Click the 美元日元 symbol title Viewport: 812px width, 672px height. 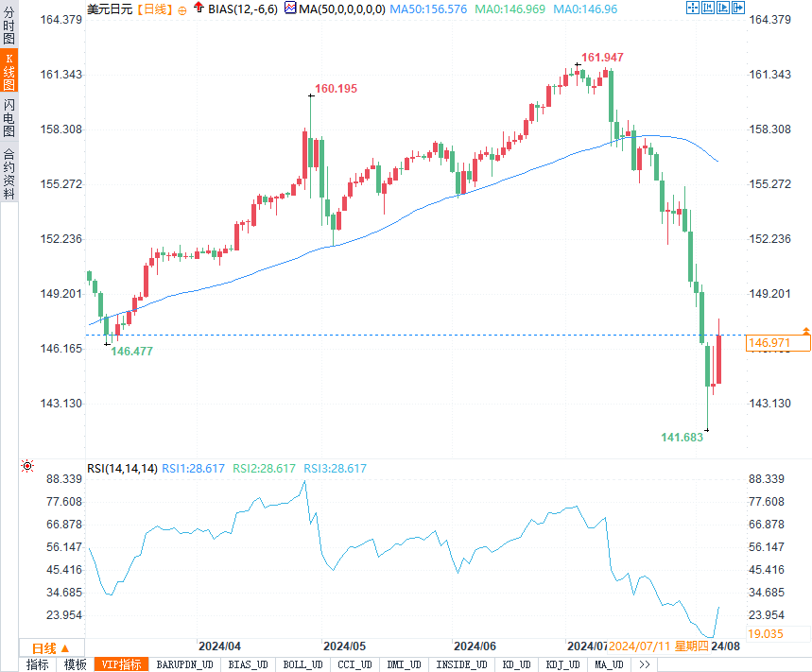(x=110, y=9)
